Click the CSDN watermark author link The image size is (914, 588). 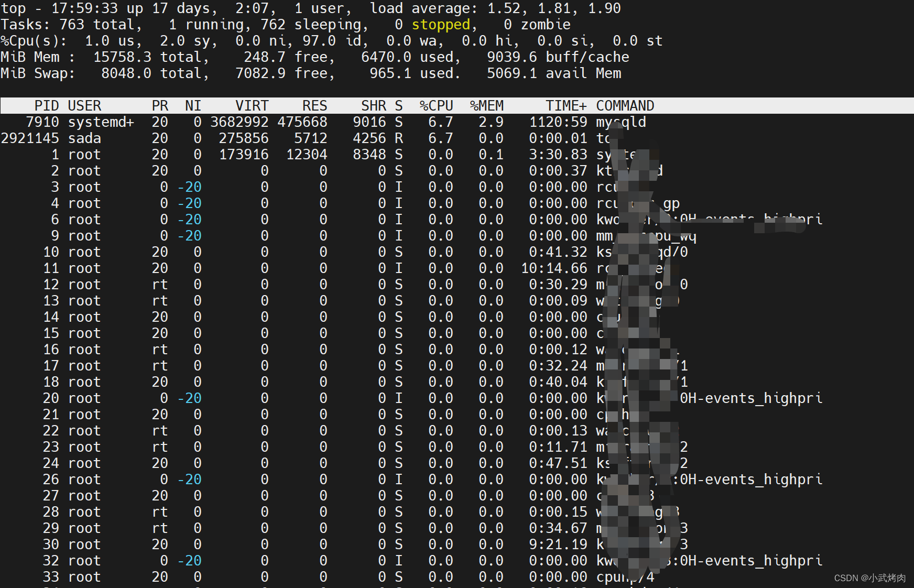tap(869, 578)
